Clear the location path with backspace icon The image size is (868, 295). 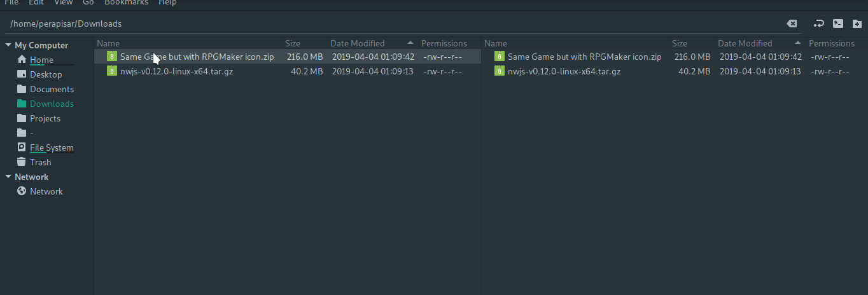(792, 24)
